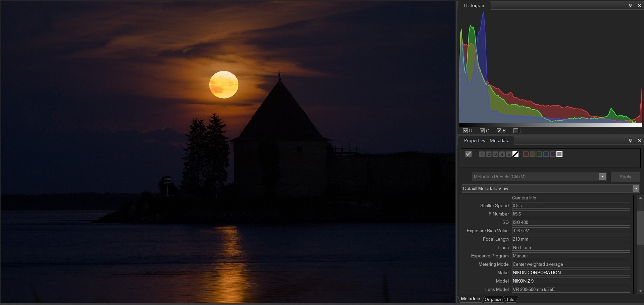Image resolution: width=644 pixels, height=305 pixels.
Task: Set rating to 3
Action: pyautogui.click(x=495, y=154)
